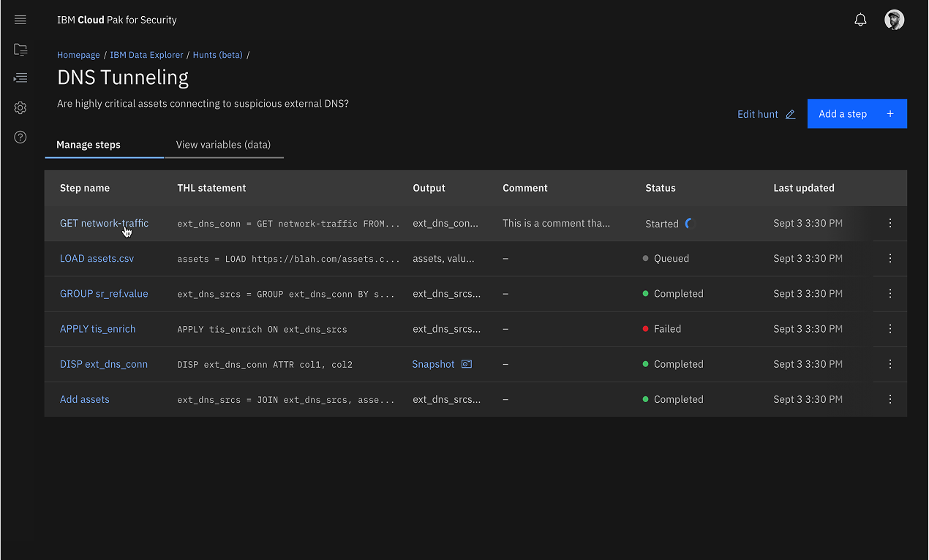The height and width of the screenshot is (560, 929).
Task: Click Completed status in DISP ext_dns_conn row
Action: (679, 364)
